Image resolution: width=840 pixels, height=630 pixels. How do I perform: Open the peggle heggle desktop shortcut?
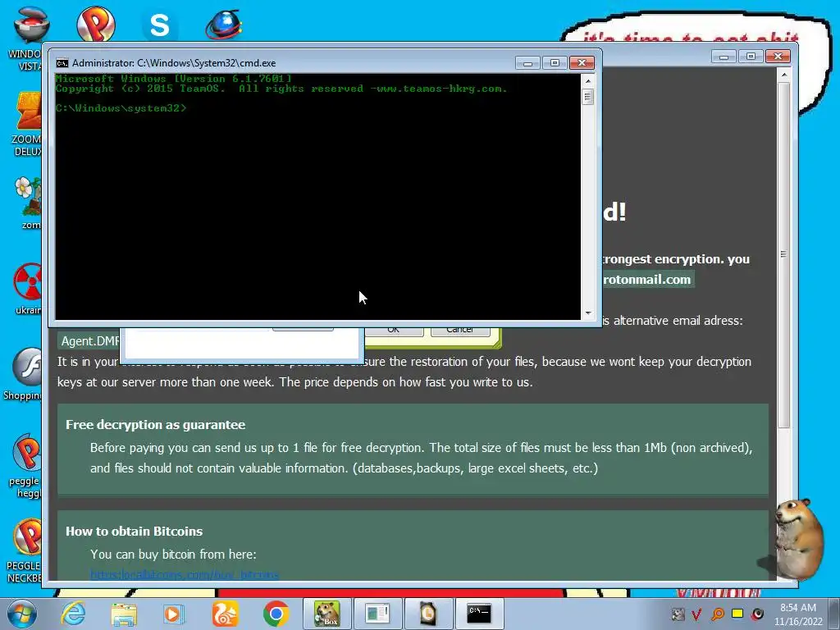25,465
